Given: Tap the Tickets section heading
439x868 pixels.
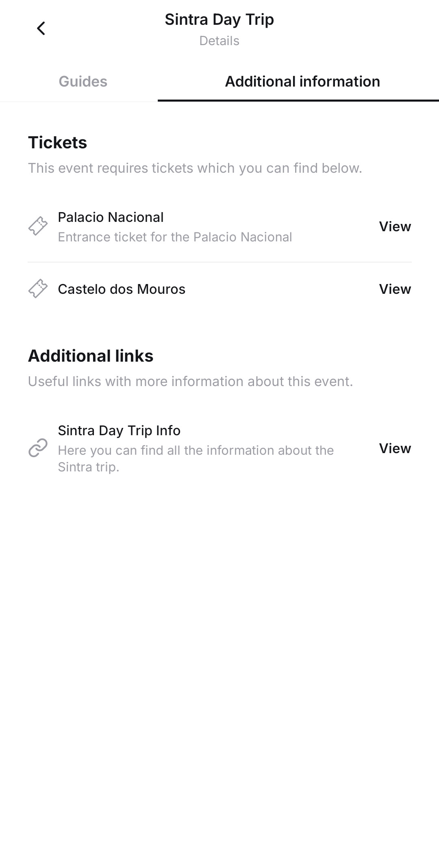Looking at the screenshot, I should coord(57,143).
